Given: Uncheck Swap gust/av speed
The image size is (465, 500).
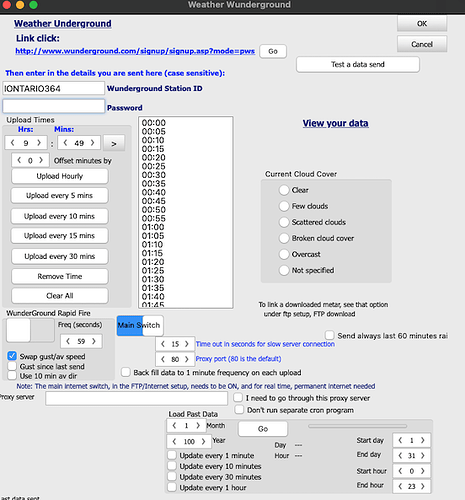Looking at the screenshot, I should coord(12,356).
